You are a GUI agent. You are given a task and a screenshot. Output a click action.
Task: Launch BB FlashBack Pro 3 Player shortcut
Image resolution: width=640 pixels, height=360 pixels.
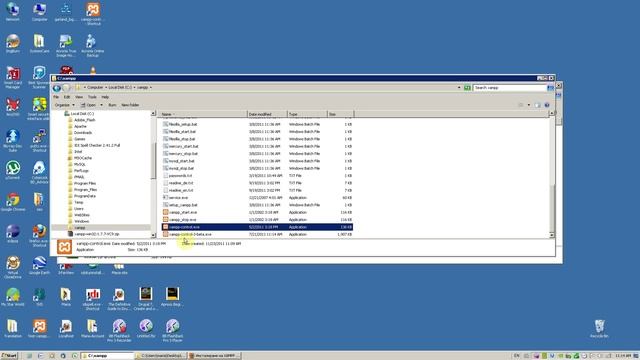point(172,330)
